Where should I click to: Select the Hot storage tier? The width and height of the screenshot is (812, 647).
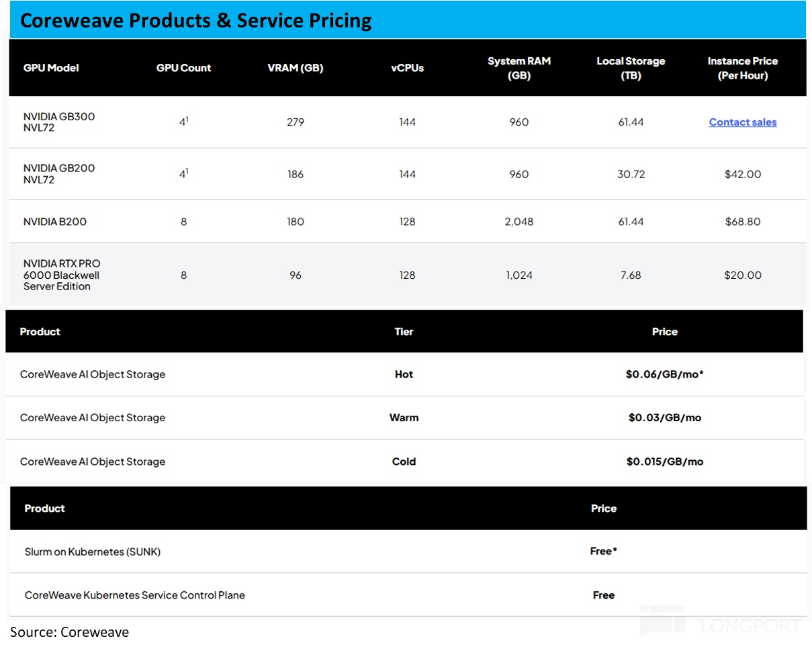[404, 374]
